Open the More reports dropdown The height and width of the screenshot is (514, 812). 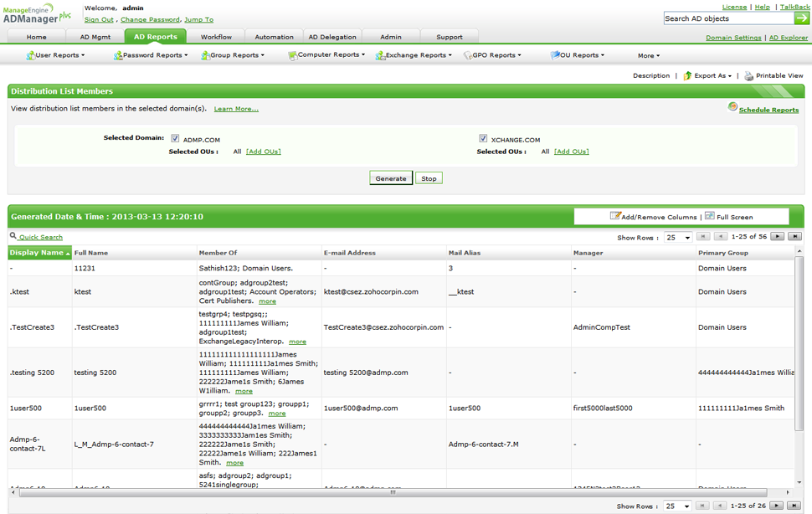click(x=649, y=56)
